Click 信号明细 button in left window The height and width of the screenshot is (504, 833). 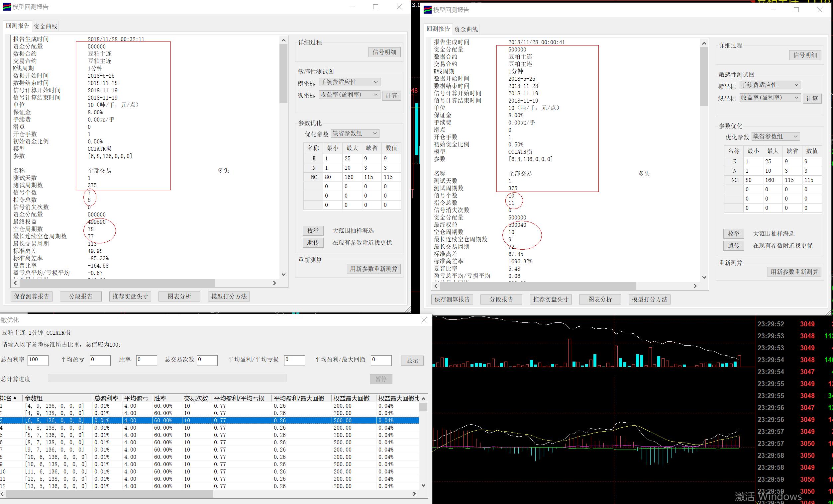tap(384, 52)
